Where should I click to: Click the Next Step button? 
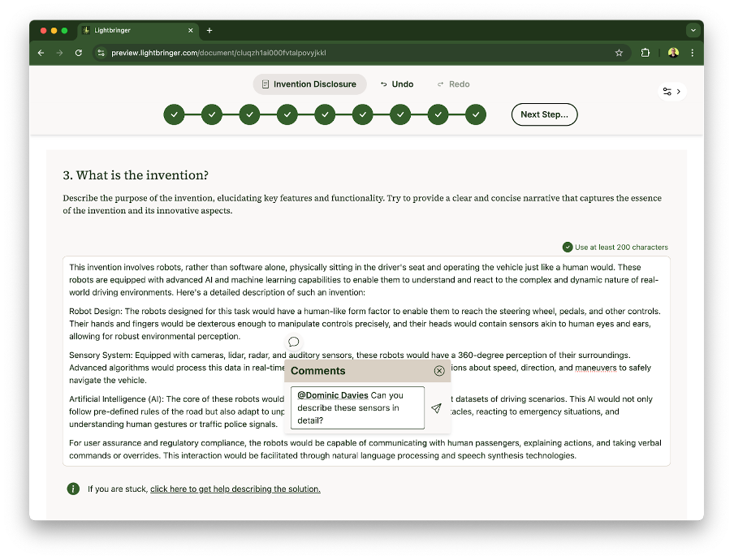point(545,114)
